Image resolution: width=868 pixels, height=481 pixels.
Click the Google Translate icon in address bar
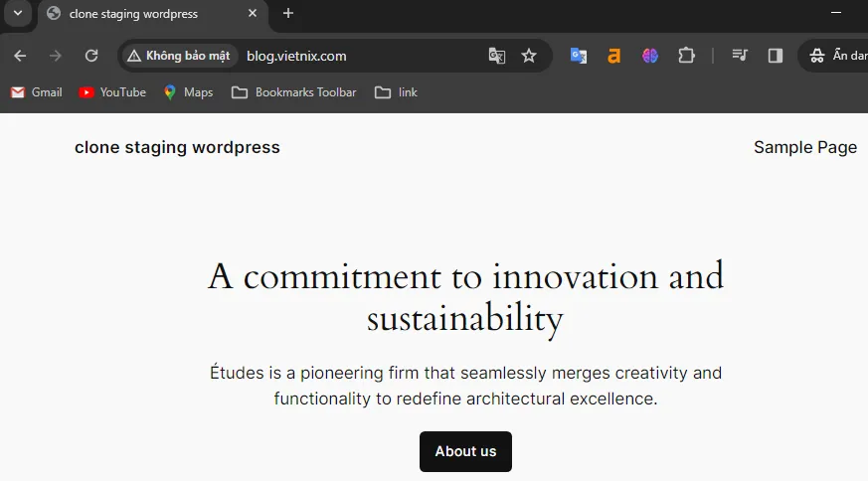tap(497, 56)
